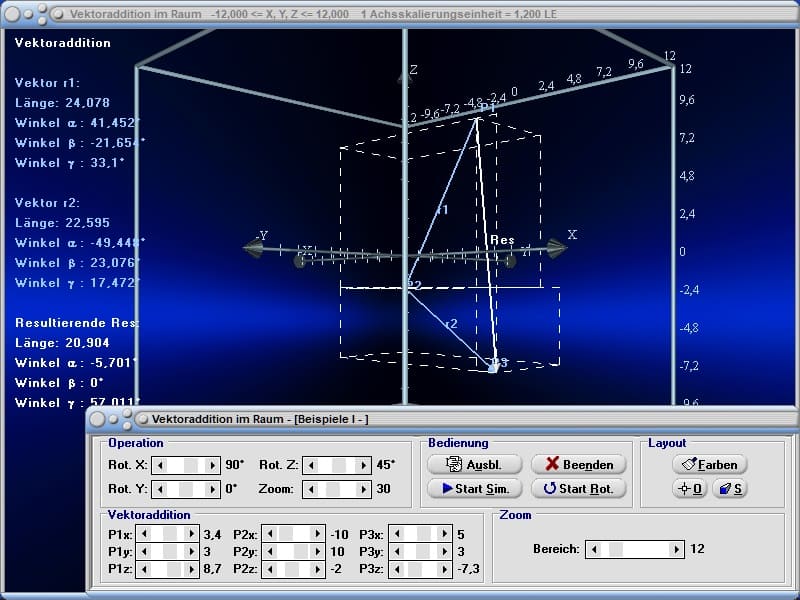Click the right arrow of P2y
800x600 pixels.
click(x=317, y=552)
